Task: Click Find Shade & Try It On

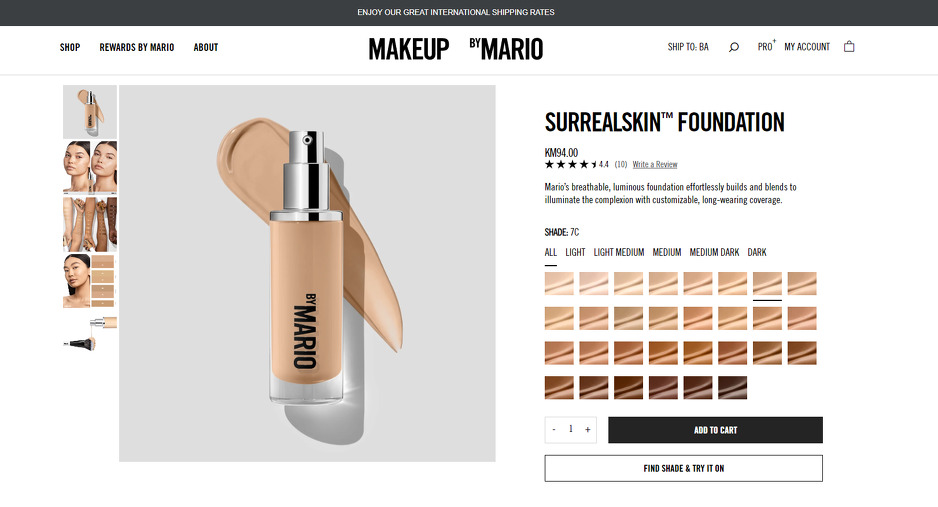Action: tap(683, 468)
